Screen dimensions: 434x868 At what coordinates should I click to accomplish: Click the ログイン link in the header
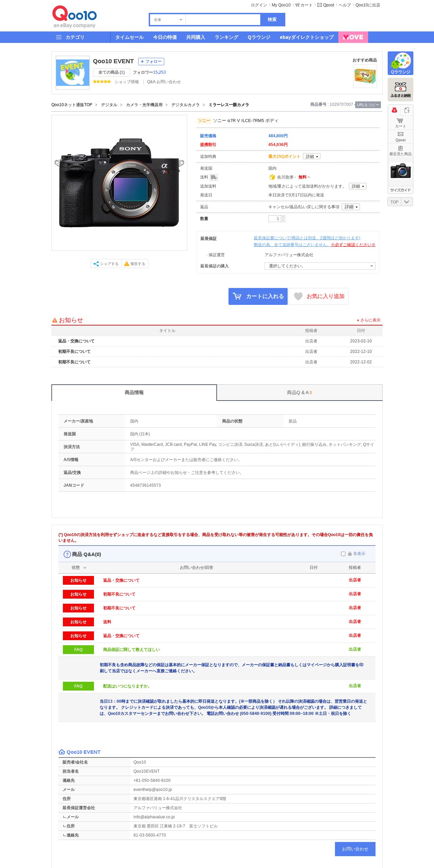[x=259, y=5]
